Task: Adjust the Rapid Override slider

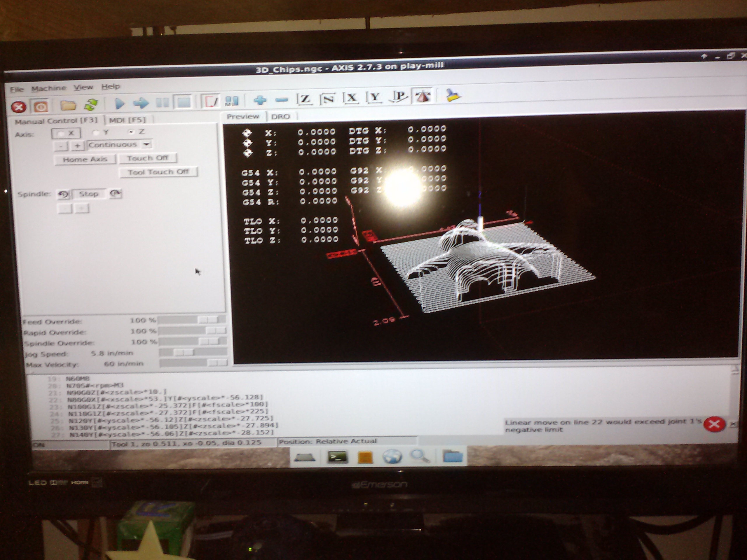Action: 193,330
